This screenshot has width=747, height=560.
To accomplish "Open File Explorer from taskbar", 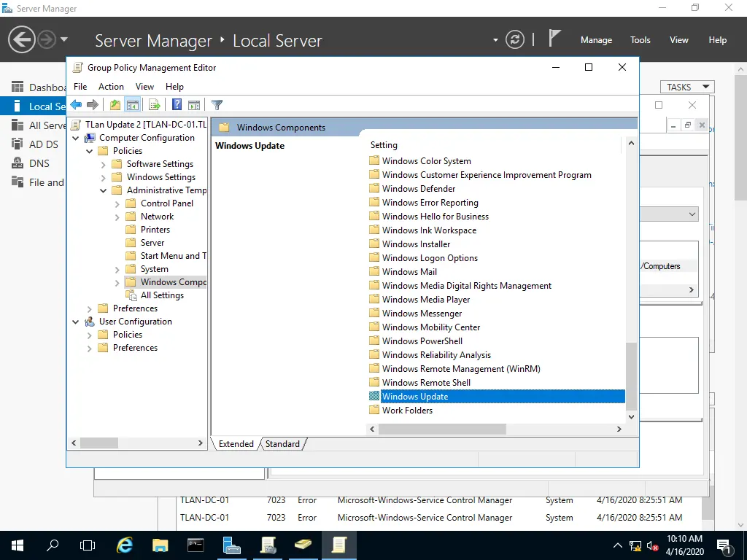I will 160,545.
